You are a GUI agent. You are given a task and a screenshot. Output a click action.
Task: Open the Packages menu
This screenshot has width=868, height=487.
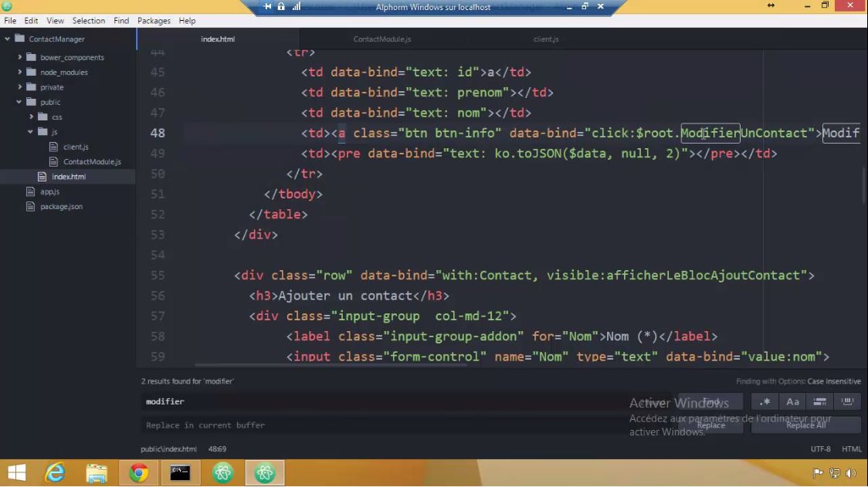pyautogui.click(x=154, y=21)
